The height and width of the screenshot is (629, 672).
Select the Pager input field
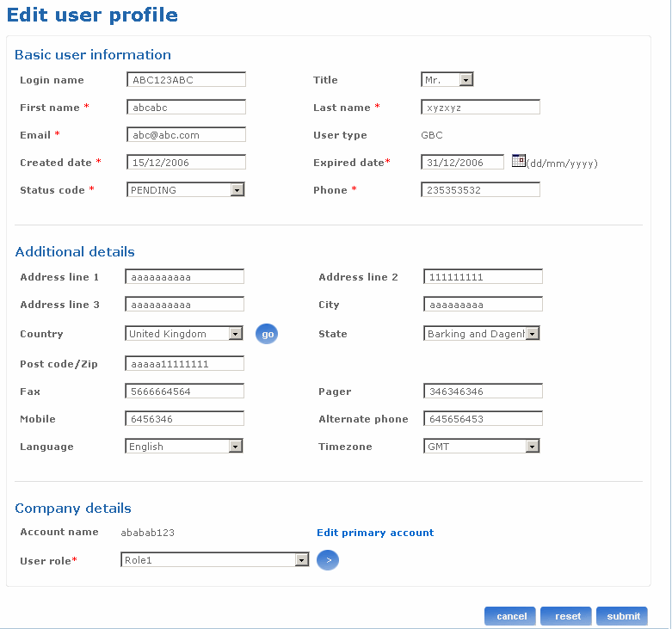[x=483, y=392]
